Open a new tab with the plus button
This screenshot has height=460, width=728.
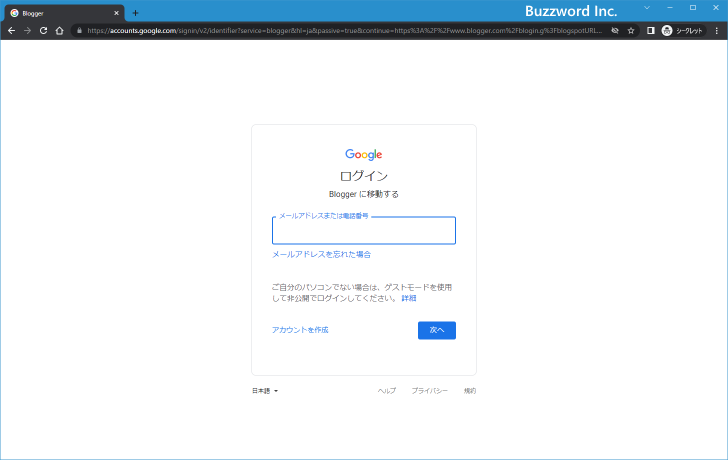(135, 13)
